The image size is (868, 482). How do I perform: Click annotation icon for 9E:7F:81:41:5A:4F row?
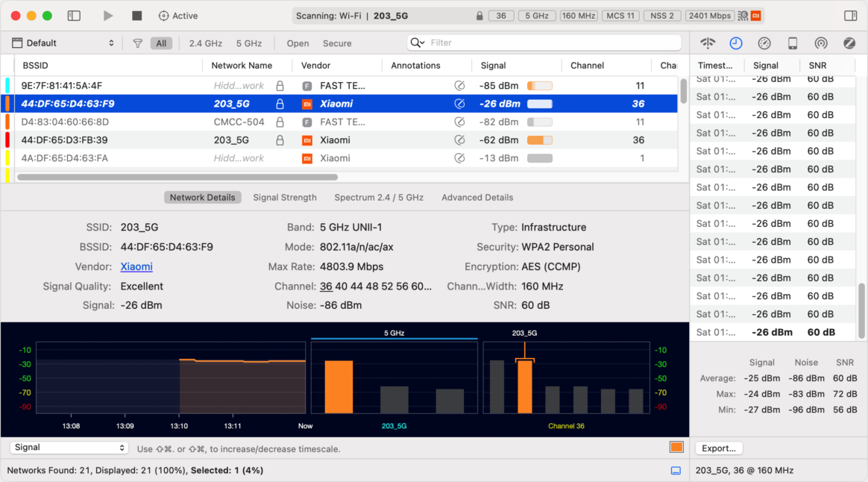pos(459,85)
